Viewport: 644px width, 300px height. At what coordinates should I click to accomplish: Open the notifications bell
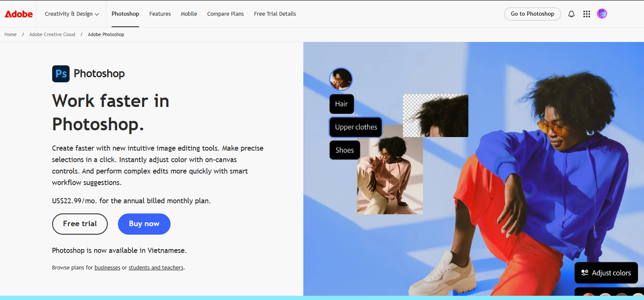(571, 14)
